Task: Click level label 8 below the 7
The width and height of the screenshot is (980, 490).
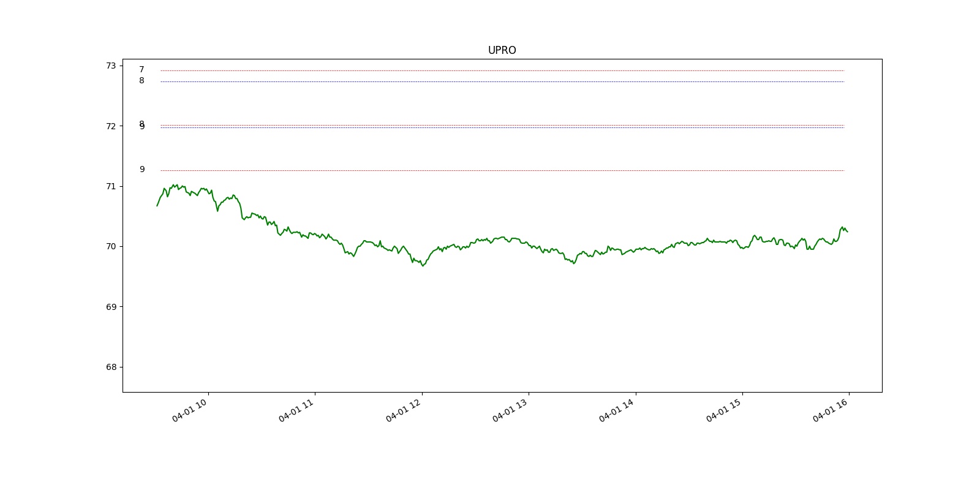Action: click(x=141, y=81)
